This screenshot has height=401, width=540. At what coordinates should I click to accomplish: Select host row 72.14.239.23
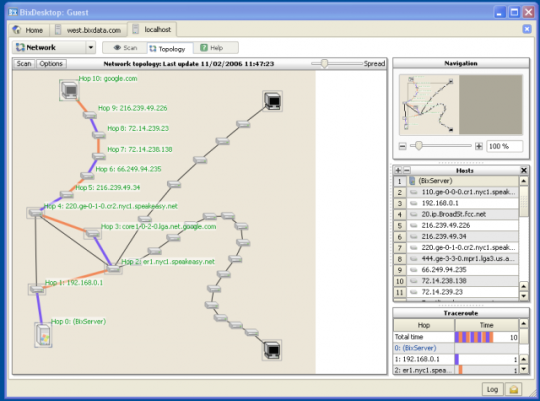456,292
